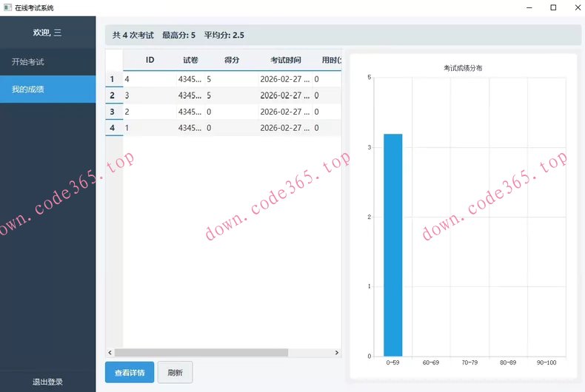Click the 查看详情 button
585x392 pixels.
click(x=130, y=372)
